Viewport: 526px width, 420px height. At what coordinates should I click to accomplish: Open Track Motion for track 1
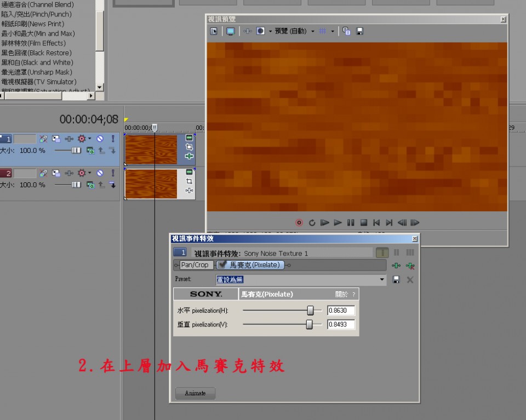click(x=56, y=139)
